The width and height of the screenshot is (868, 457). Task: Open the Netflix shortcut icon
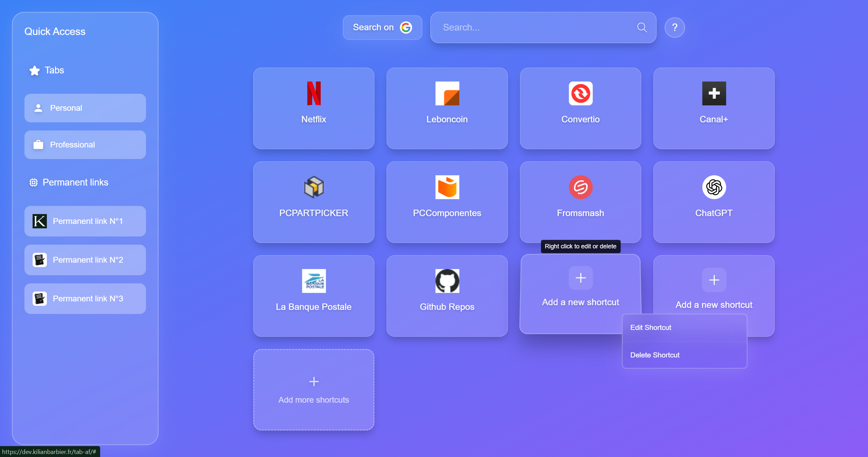pos(314,93)
